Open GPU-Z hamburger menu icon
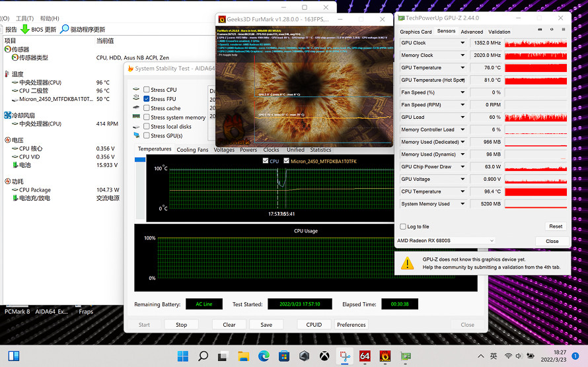The height and width of the screenshot is (367, 588). point(564,30)
